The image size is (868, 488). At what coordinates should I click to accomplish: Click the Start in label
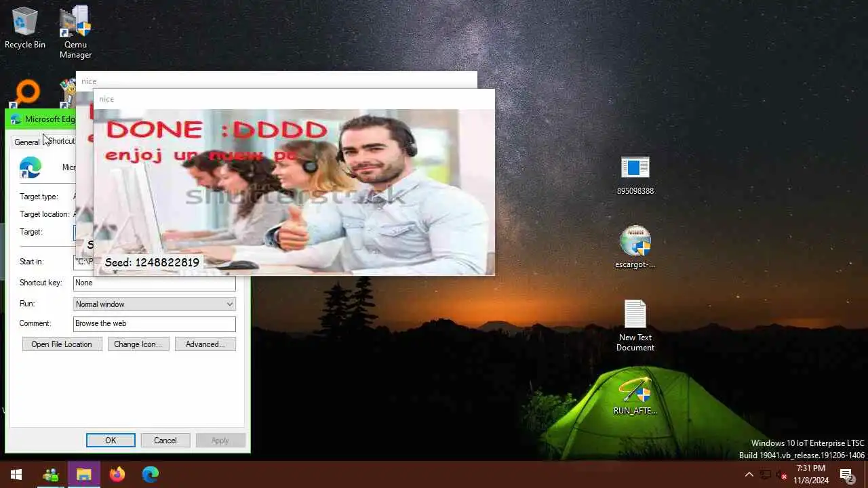31,262
